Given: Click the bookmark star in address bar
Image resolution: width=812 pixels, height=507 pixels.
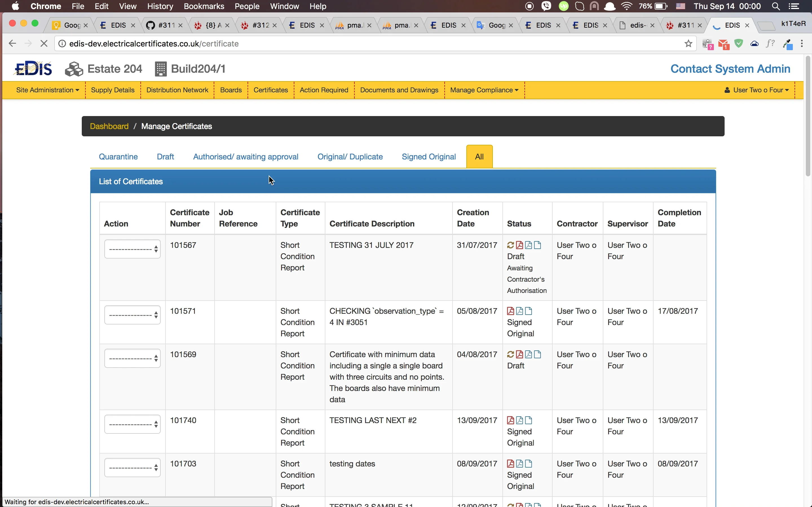Looking at the screenshot, I should (688, 44).
